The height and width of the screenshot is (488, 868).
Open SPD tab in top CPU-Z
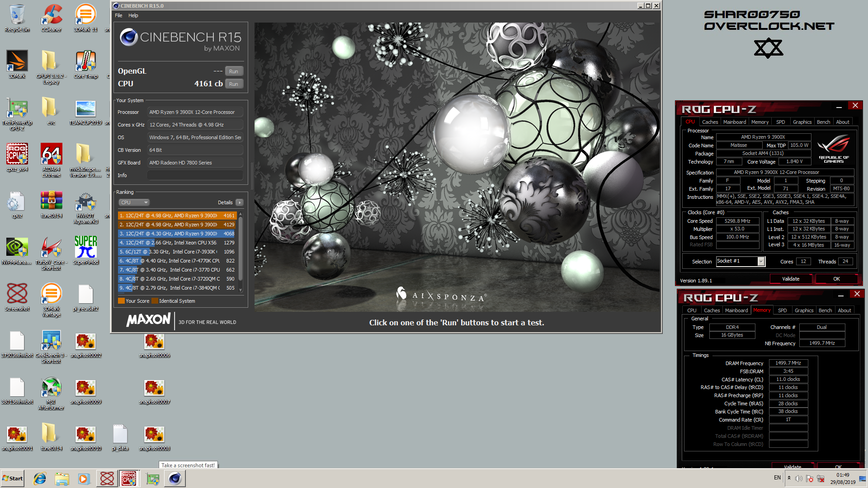point(781,122)
